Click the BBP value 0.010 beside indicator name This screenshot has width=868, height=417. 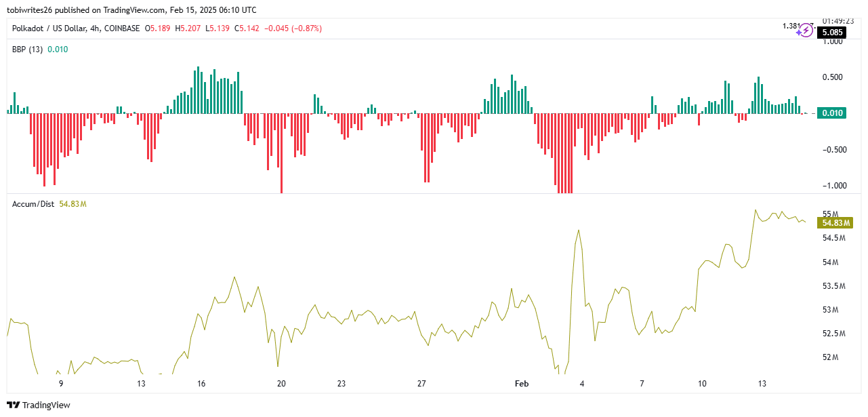[58, 49]
